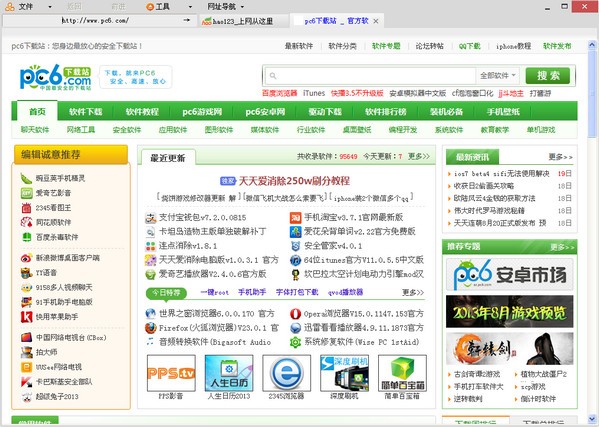The image size is (599, 427).
Task: Open the 深度刷机 thumbnail
Action: point(344,373)
